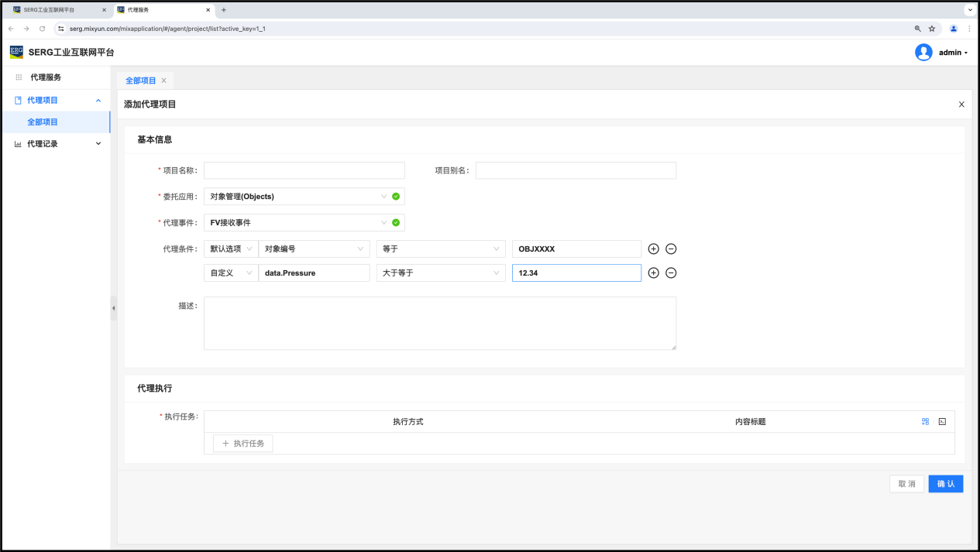The height and width of the screenshot is (552, 980).
Task: Click the minus icon on the 对象编号 condition row
Action: point(671,249)
